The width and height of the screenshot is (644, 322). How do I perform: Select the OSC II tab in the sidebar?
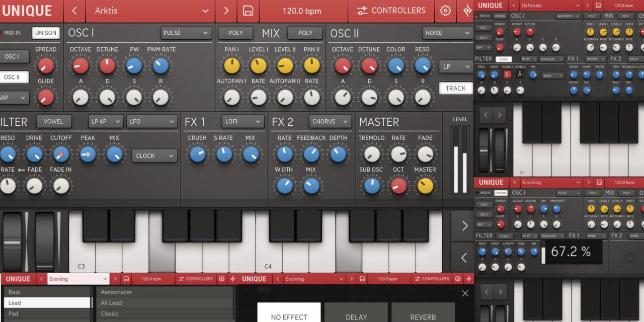(x=11, y=76)
